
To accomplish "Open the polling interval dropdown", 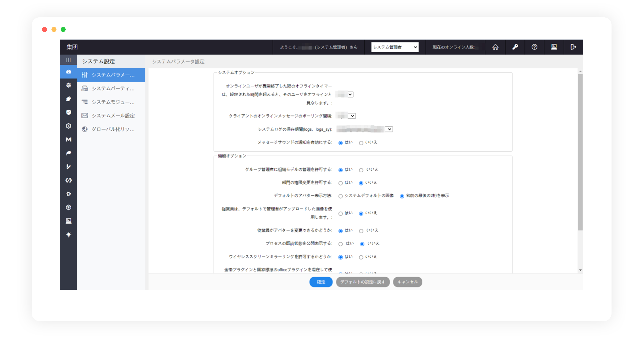I will [x=352, y=116].
